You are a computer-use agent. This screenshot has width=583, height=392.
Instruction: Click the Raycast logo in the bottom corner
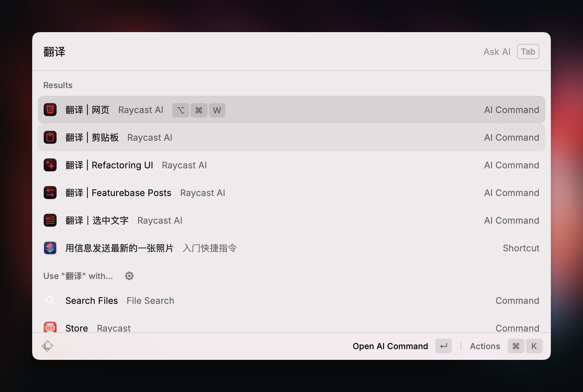coord(48,346)
